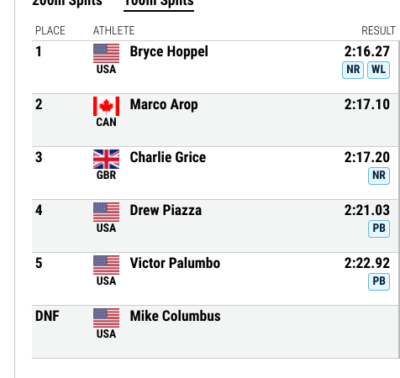Screen dimensions: 400x378
Task: Click the ATHLETE column header
Action: (114, 31)
